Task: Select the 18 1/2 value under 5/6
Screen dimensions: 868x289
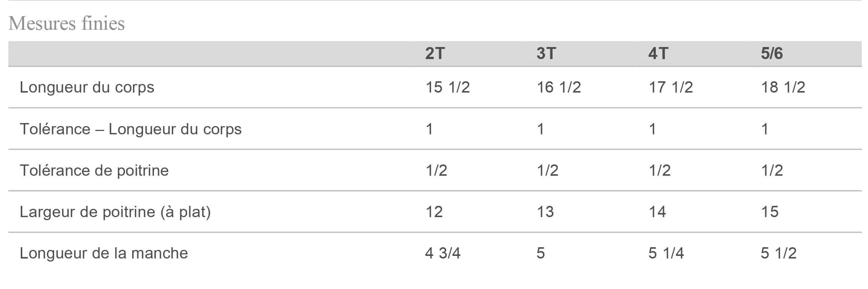Action: click(783, 87)
